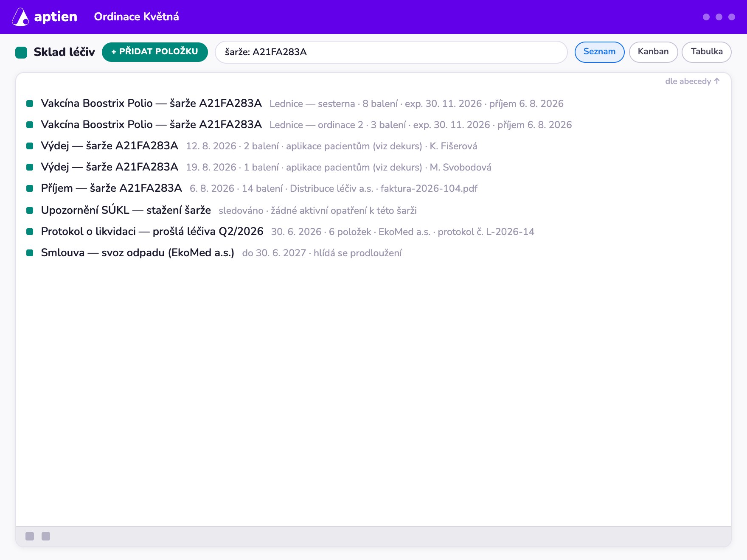Open the Příjem — šarže A21FA283A record

[111, 188]
